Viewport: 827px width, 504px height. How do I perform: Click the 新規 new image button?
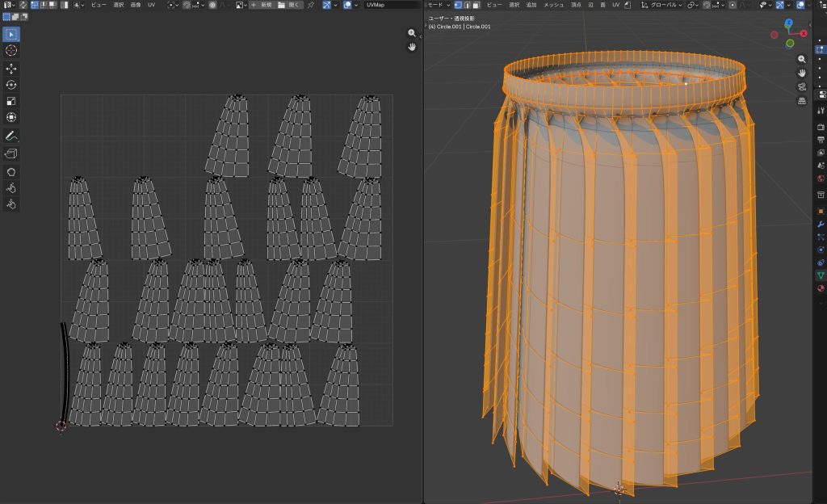click(x=263, y=5)
